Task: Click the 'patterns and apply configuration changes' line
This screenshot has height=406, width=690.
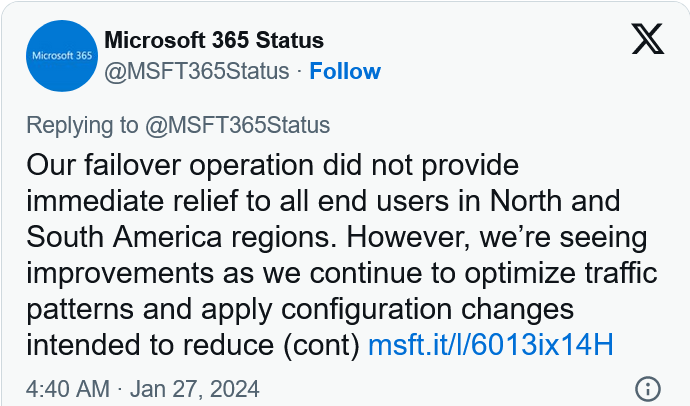Action: tap(300, 310)
